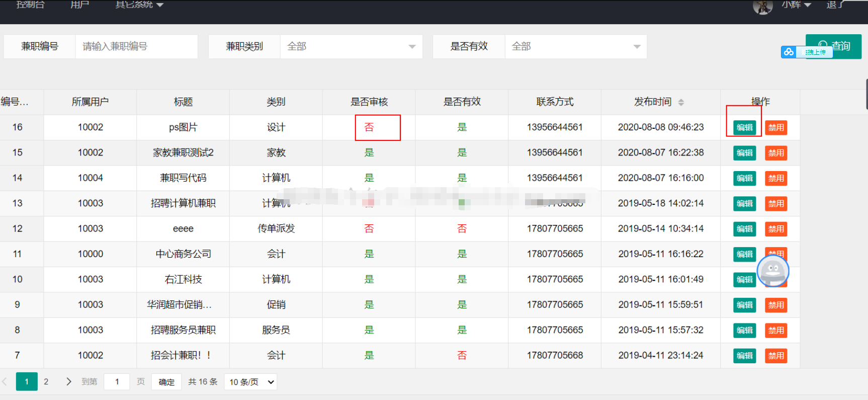Click 编辑 for row ps图片
The width and height of the screenshot is (868, 400).
point(745,127)
